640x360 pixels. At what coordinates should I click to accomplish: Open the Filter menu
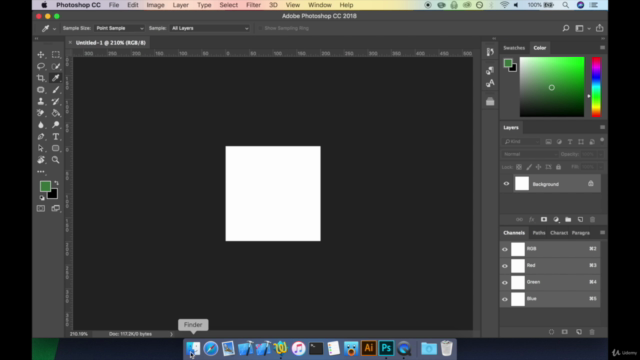[x=253, y=5]
